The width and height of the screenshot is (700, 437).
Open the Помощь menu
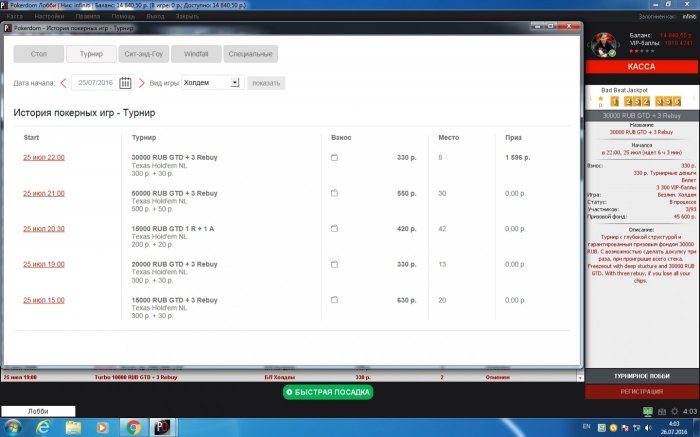coord(123,16)
